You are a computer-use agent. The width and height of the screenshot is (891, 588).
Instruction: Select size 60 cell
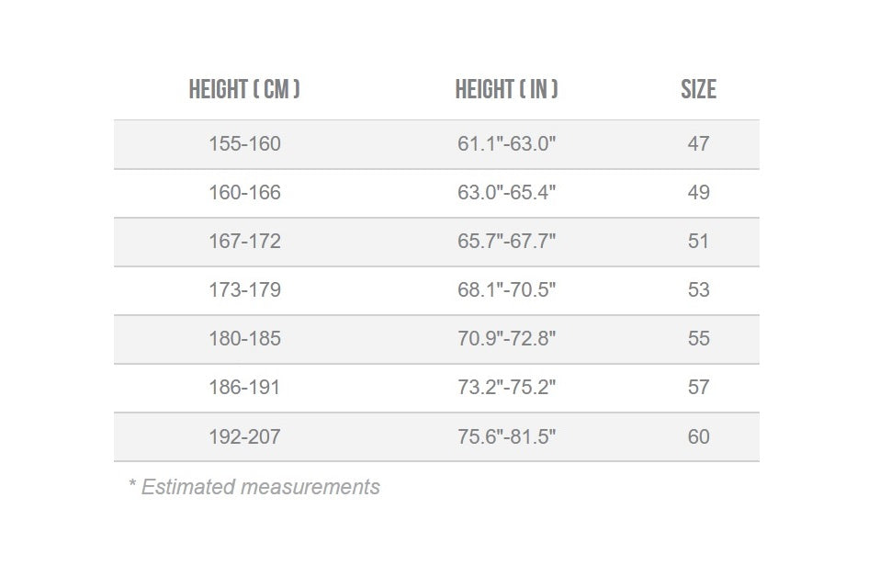pos(698,437)
